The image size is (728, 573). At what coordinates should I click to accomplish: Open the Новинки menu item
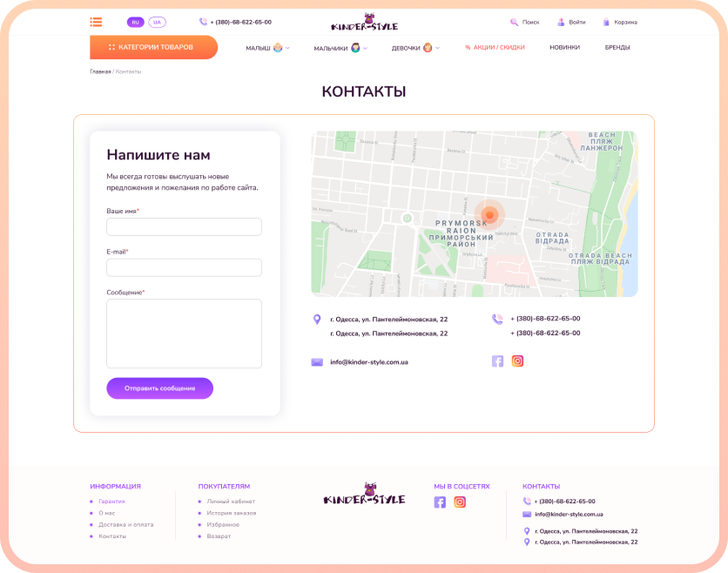click(564, 47)
